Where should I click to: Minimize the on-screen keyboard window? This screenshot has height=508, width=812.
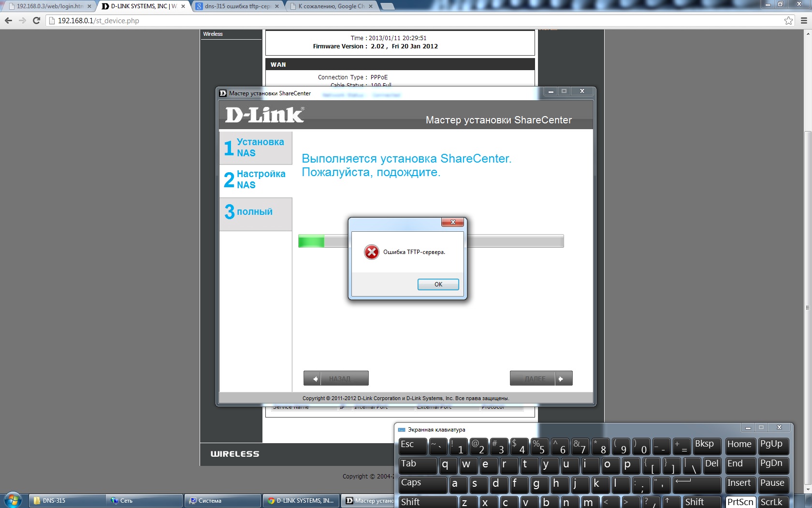(748, 428)
